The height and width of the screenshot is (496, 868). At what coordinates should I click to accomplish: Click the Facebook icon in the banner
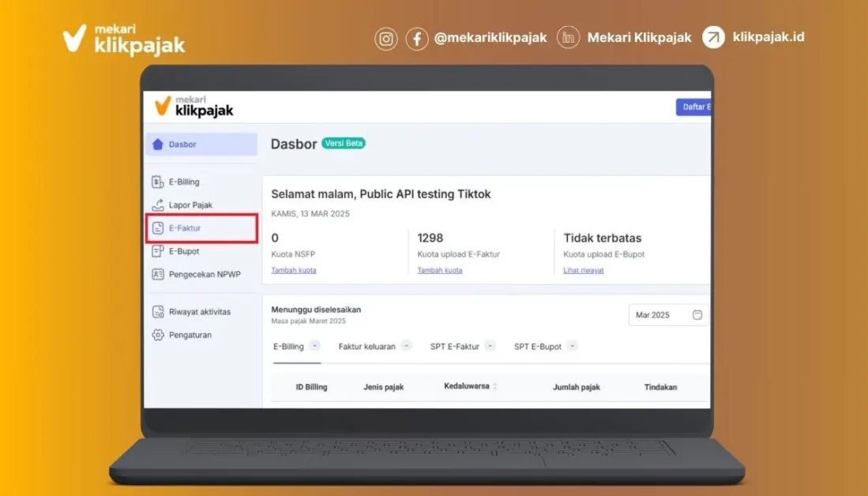417,39
